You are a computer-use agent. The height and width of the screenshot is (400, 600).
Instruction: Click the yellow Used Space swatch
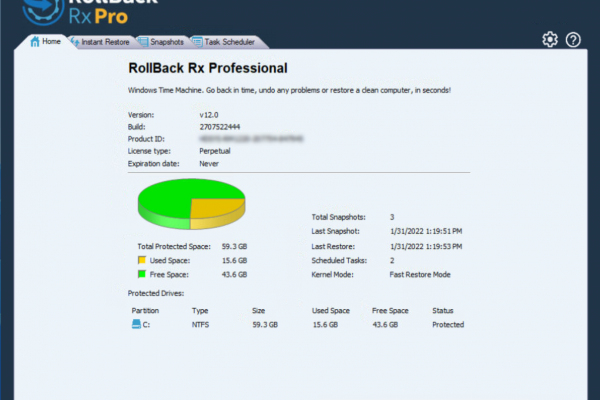coord(142,260)
